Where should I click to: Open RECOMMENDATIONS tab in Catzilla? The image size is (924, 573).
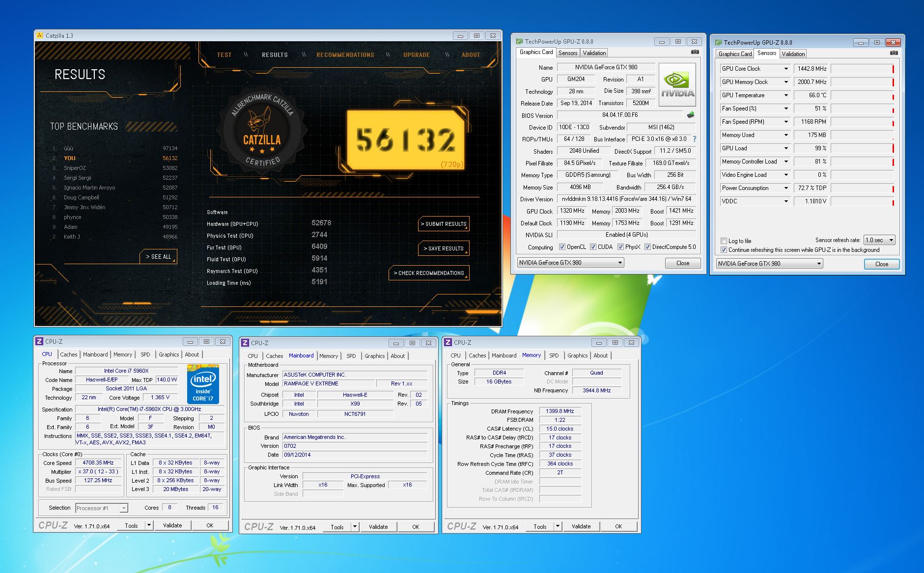tap(345, 55)
